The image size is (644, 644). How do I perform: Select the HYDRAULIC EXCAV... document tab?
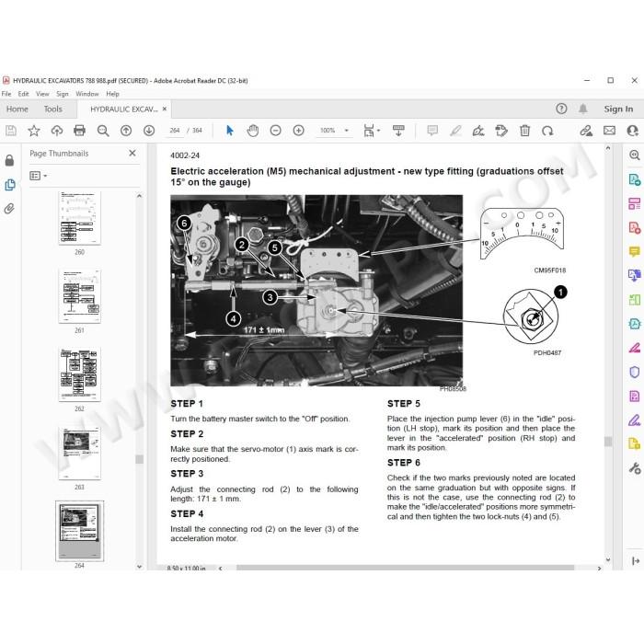(x=124, y=109)
